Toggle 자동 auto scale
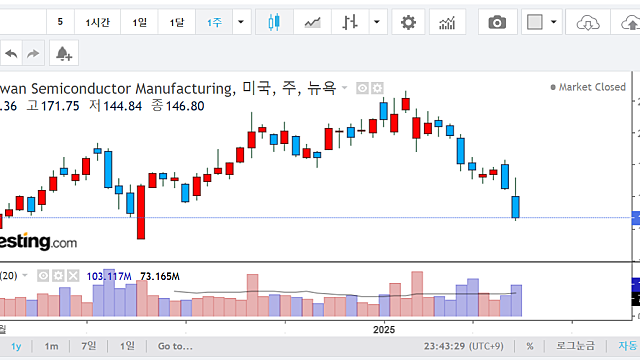 (627, 346)
